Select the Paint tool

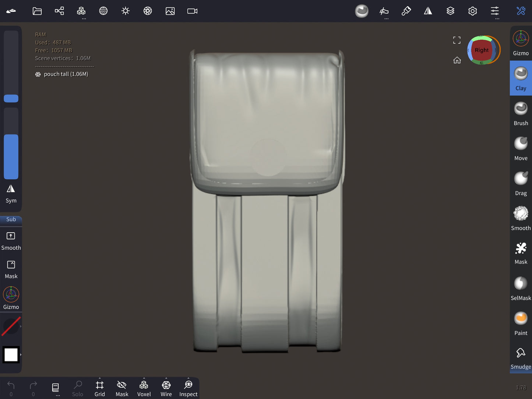(521, 324)
